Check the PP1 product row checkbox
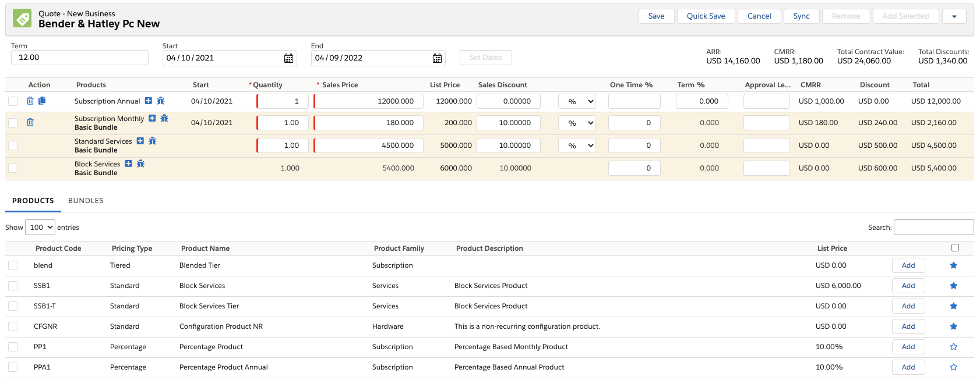This screenshot has width=980, height=380. tap(13, 347)
